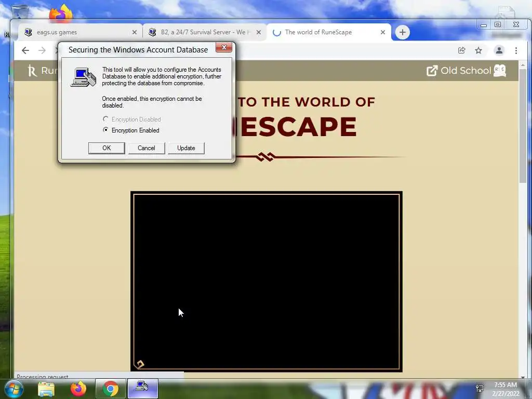
Task: Select The world of RuneScape tab
Action: point(328,32)
